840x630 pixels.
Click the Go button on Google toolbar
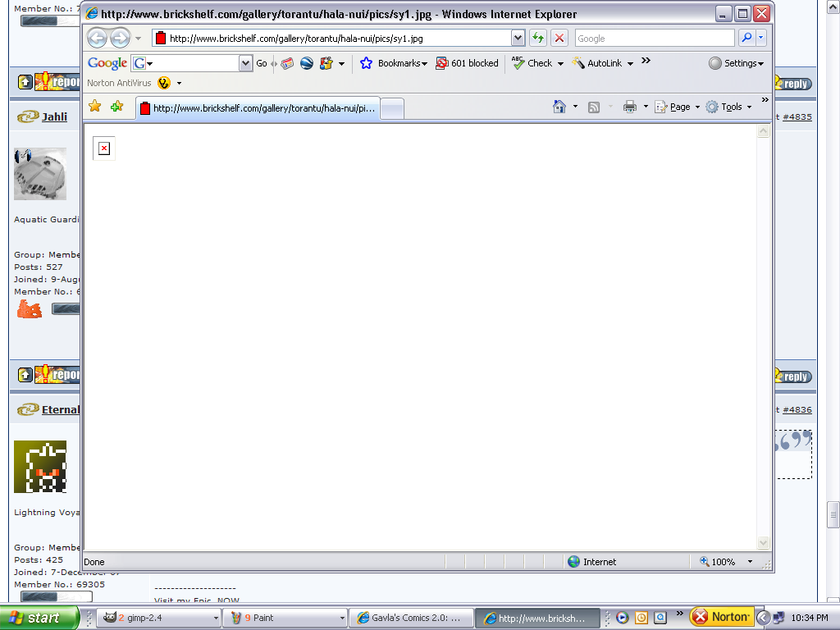coord(262,63)
